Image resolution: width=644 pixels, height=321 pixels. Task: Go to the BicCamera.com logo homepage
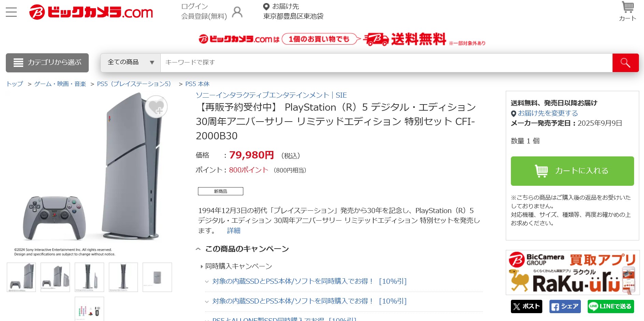click(x=91, y=12)
